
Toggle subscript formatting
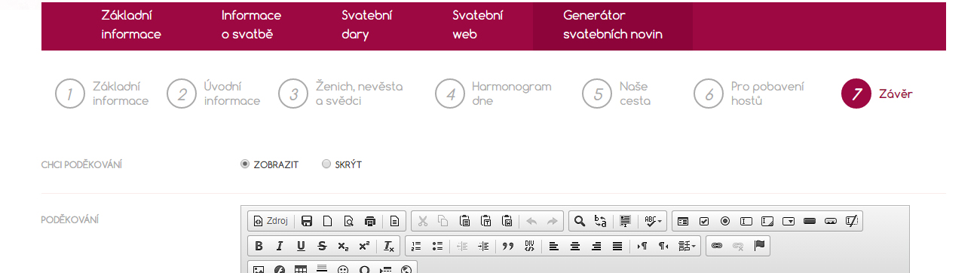343,246
